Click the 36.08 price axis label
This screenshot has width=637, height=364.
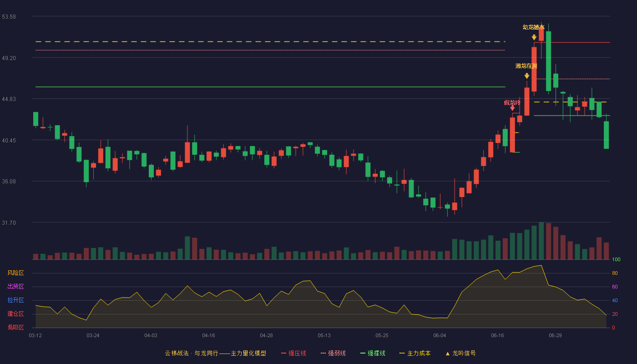tap(9, 181)
